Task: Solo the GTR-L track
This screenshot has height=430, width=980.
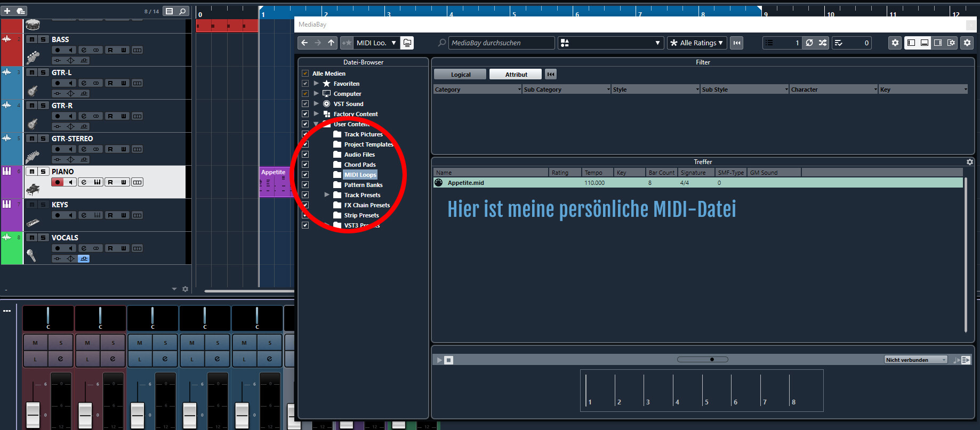Action: (x=43, y=72)
